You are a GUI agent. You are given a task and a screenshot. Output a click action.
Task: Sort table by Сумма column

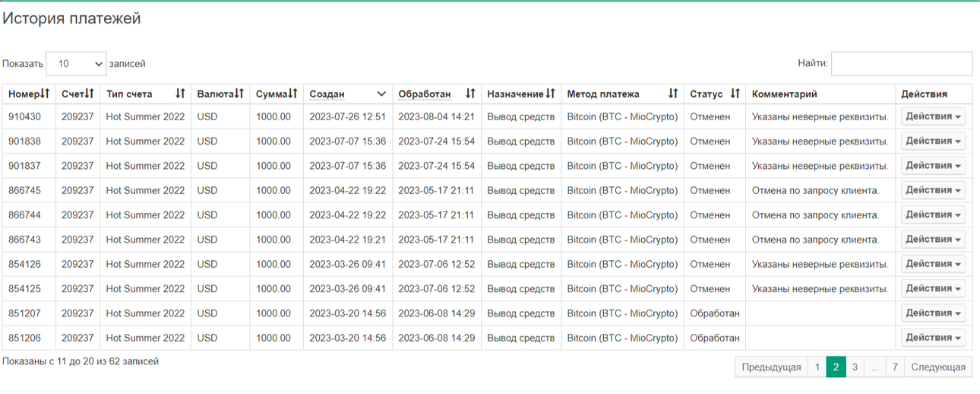(277, 94)
